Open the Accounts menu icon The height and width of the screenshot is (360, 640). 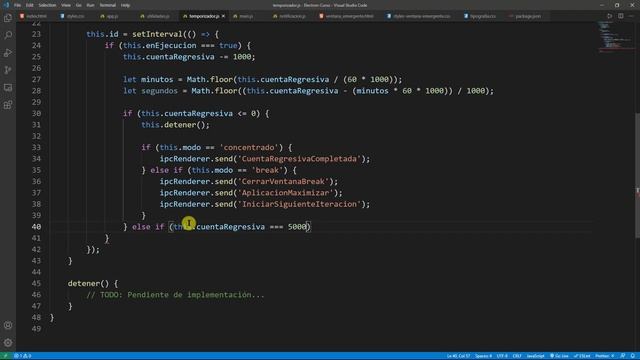[x=8, y=325]
